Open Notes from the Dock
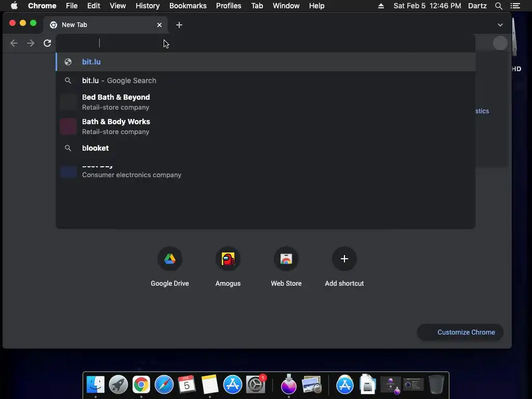 (x=210, y=385)
